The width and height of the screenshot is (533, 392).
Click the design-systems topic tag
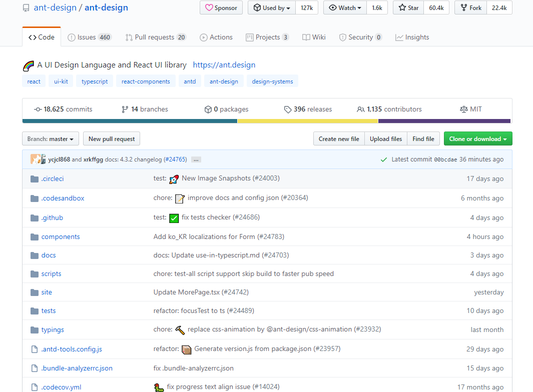[x=272, y=81]
